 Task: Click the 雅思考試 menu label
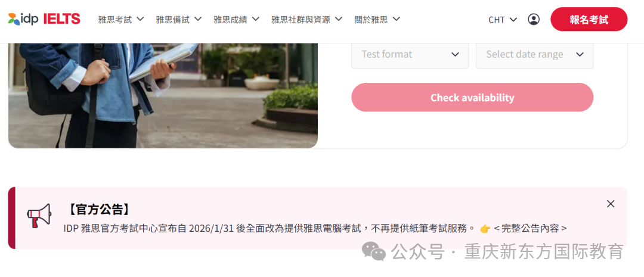115,19
